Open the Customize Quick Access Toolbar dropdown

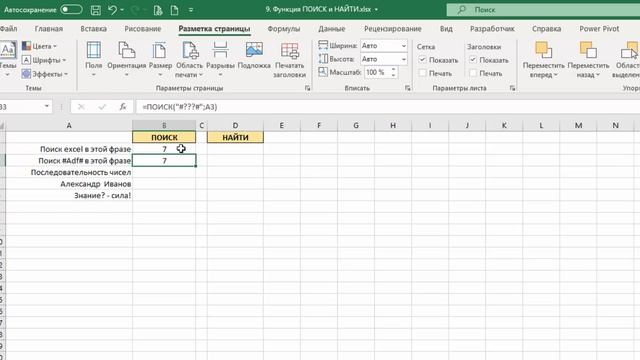[x=191, y=10]
